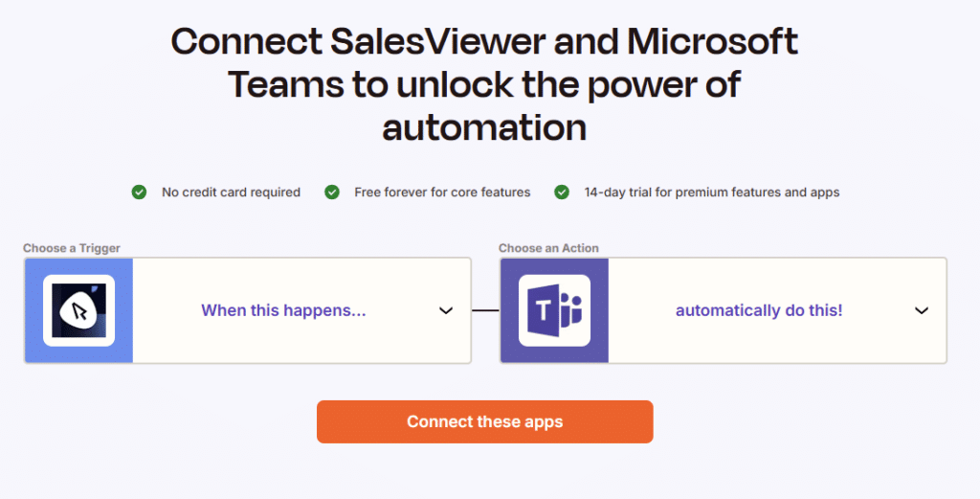Image resolution: width=980 pixels, height=499 pixels.
Task: Click the checkmark beside Free forever for core features
Action: pos(332,192)
